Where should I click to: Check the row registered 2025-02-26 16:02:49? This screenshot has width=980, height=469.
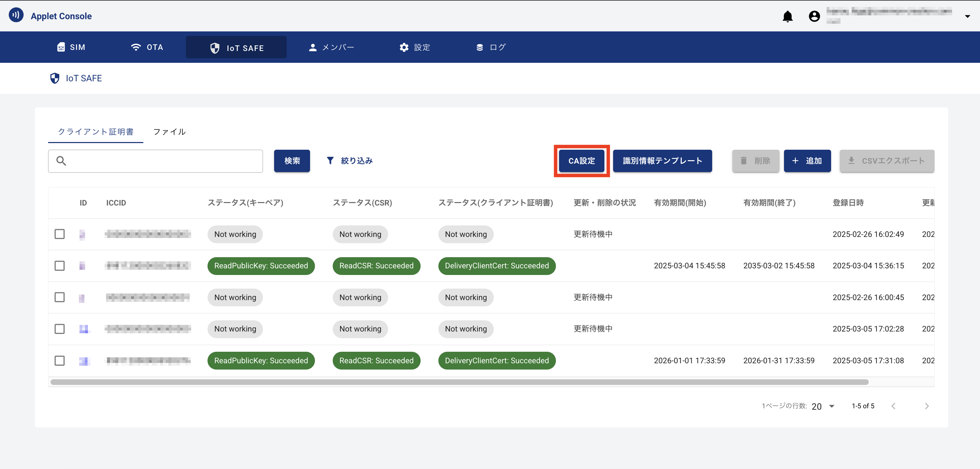tap(60, 234)
